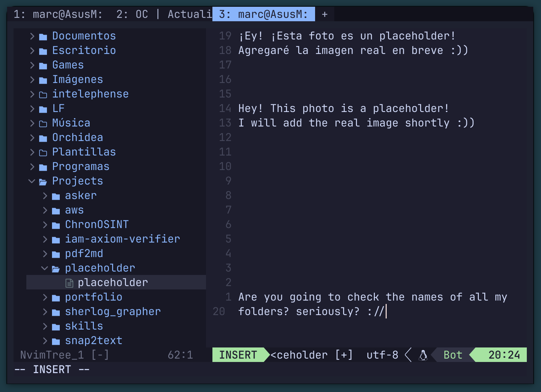Click the empty folder icon beside Música
The height and width of the screenshot is (392, 541).
pyautogui.click(x=43, y=123)
